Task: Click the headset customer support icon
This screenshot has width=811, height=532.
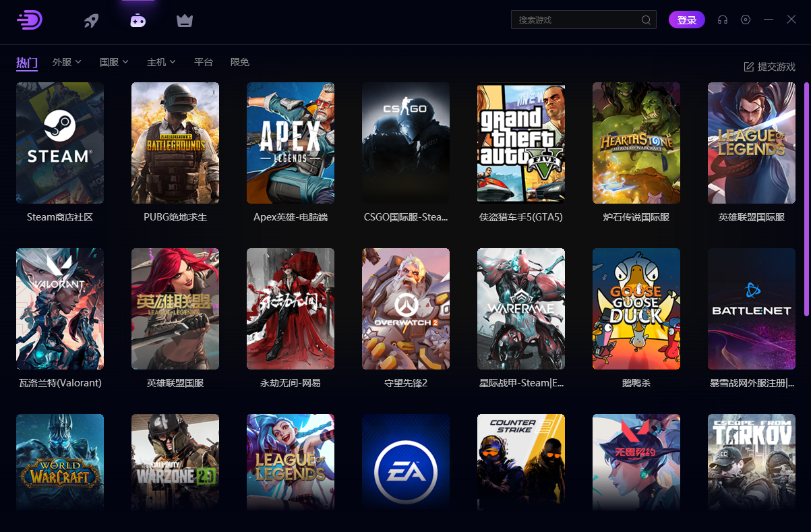Action: click(x=723, y=20)
